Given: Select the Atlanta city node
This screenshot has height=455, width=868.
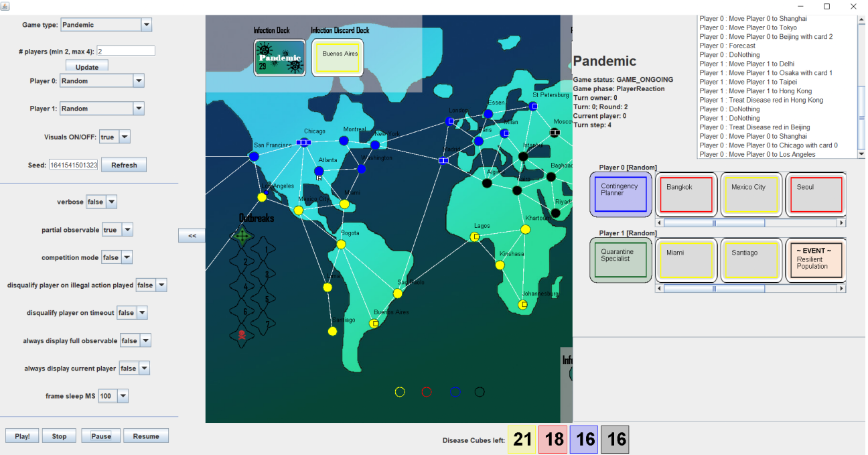Looking at the screenshot, I should click(x=319, y=171).
